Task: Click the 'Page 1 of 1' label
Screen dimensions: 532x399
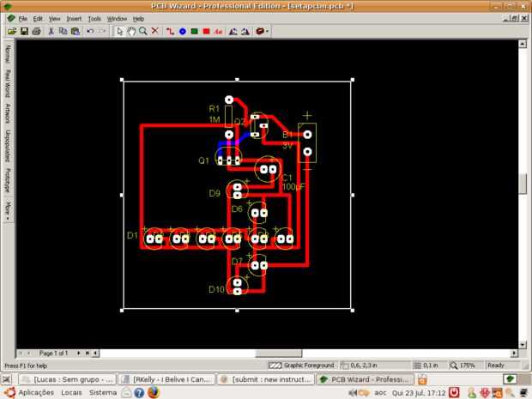Action: (53, 354)
